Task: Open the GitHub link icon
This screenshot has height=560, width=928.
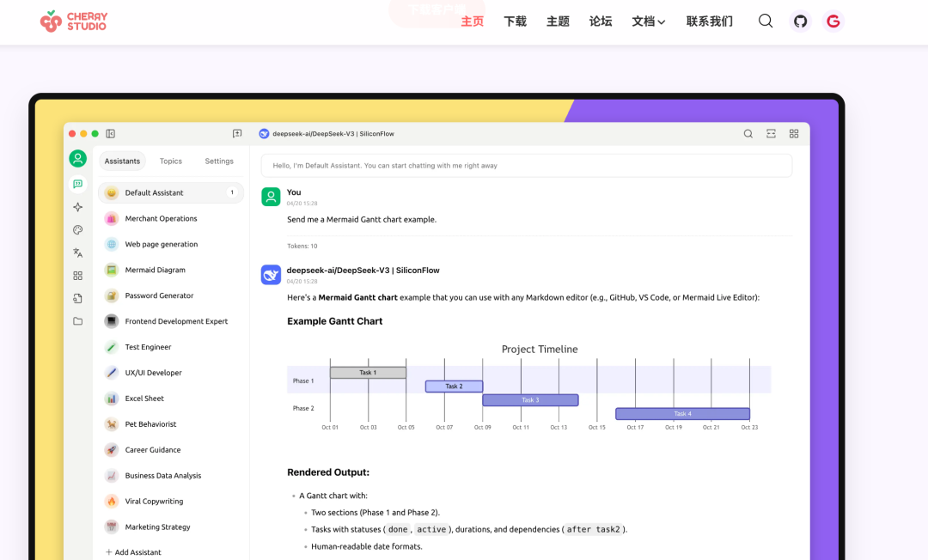Action: click(x=800, y=21)
